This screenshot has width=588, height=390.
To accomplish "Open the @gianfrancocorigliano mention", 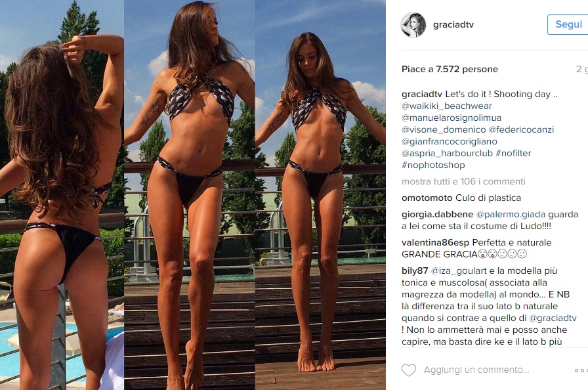I will tap(450, 141).
